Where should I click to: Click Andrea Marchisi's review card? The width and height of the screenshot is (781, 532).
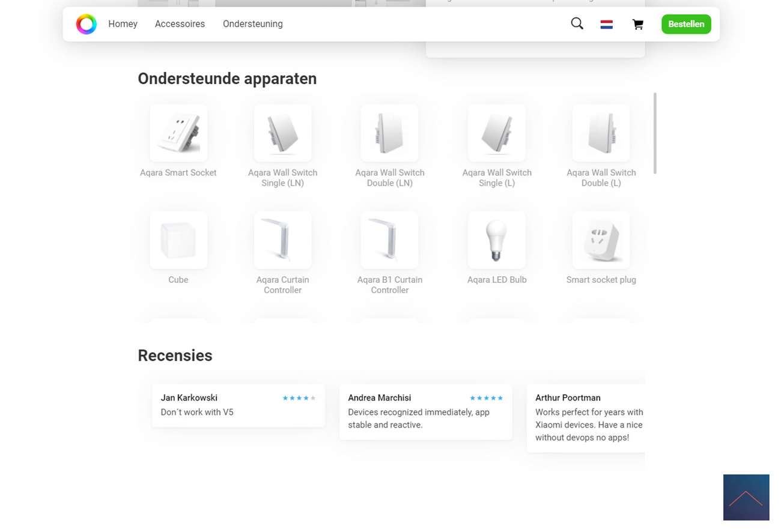coord(425,412)
